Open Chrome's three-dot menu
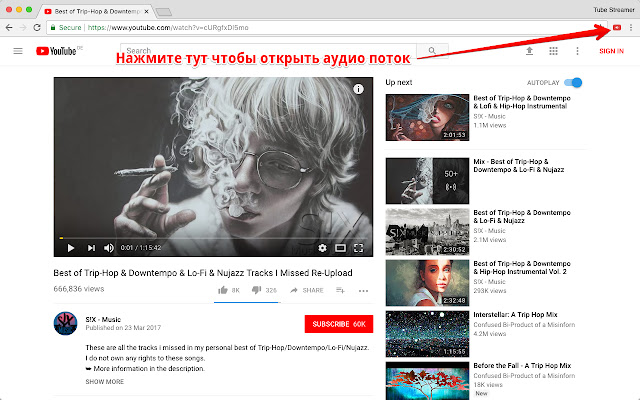Image resolution: width=640 pixels, height=400 pixels. click(x=631, y=27)
